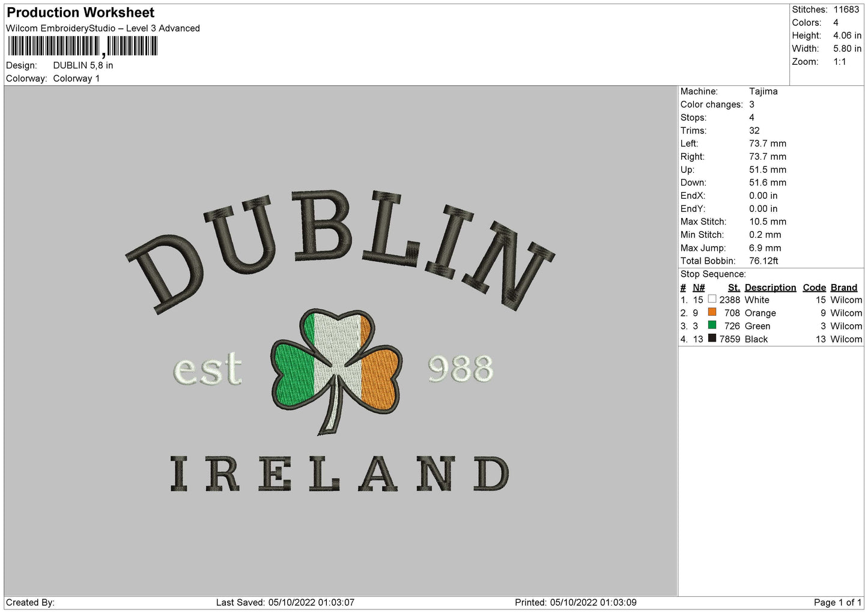Click the Colors value 4
The image size is (868, 613).
836,23
